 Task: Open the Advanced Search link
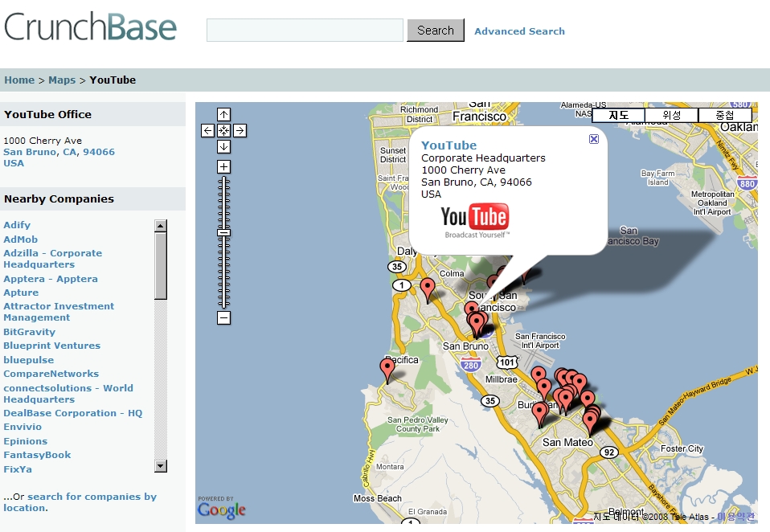(519, 31)
